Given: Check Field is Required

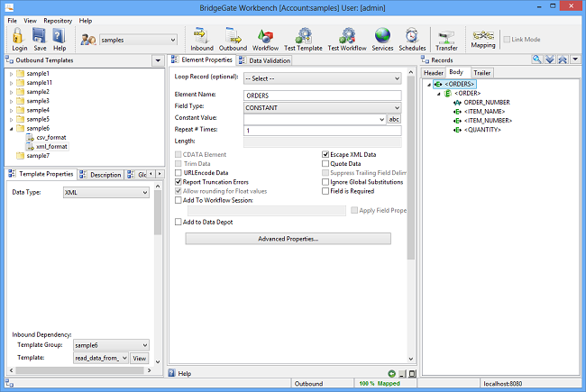Looking at the screenshot, I should point(325,191).
